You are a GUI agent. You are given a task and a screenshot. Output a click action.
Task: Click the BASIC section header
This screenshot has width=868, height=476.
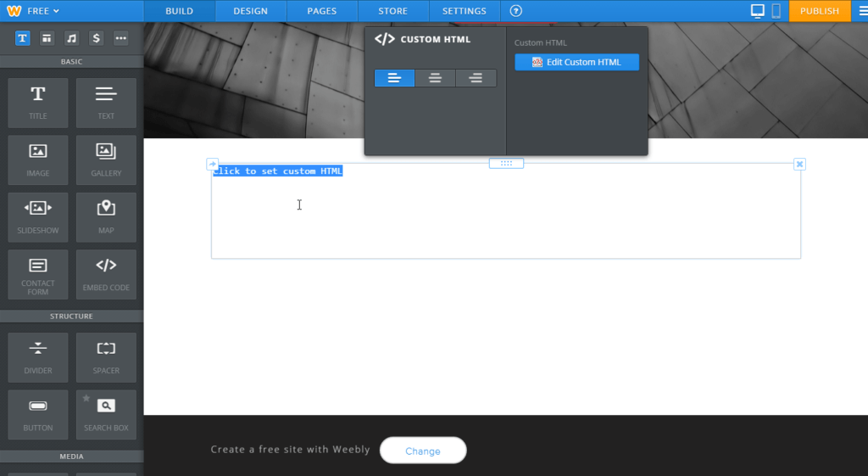(x=71, y=61)
